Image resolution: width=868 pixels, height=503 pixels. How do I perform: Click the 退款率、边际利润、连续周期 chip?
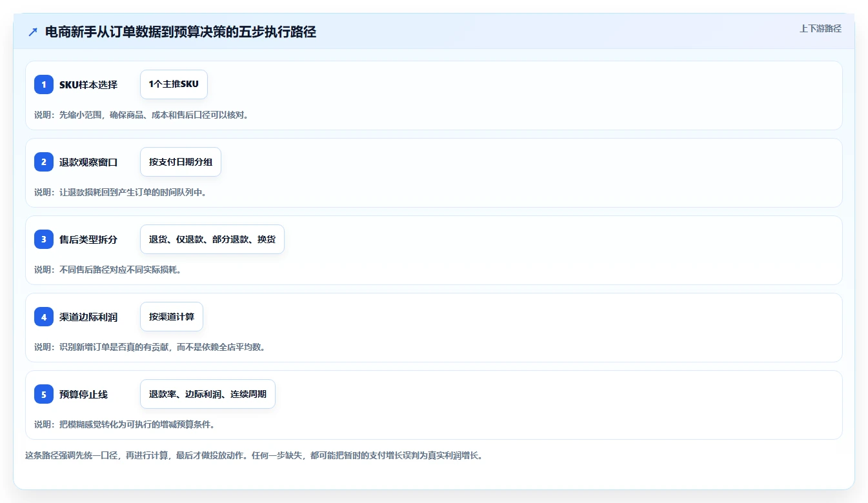[208, 394]
